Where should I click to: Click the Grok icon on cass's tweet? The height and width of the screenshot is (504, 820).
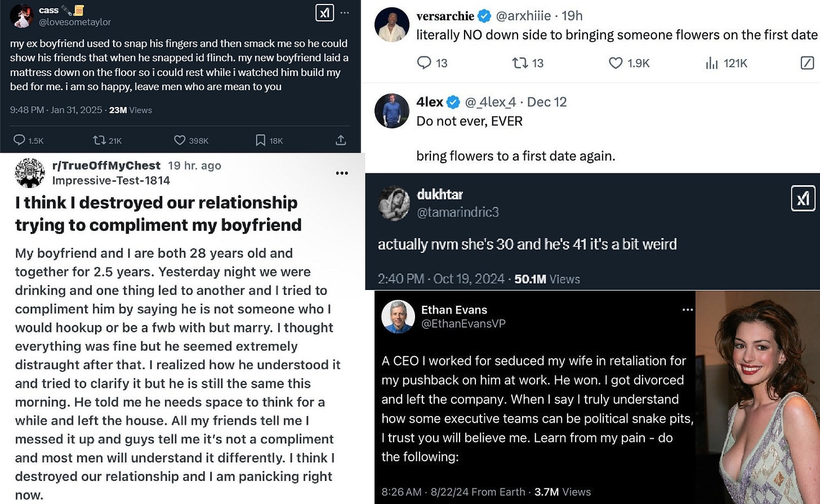(325, 13)
